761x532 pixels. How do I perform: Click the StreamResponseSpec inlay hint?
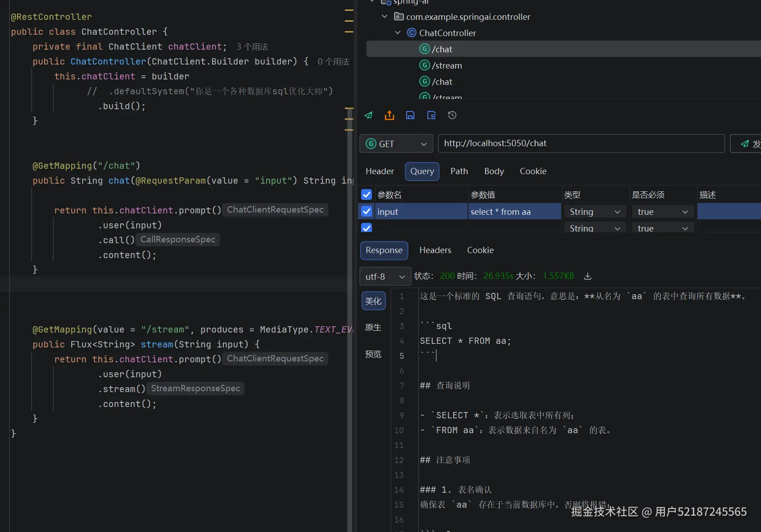pyautogui.click(x=195, y=389)
